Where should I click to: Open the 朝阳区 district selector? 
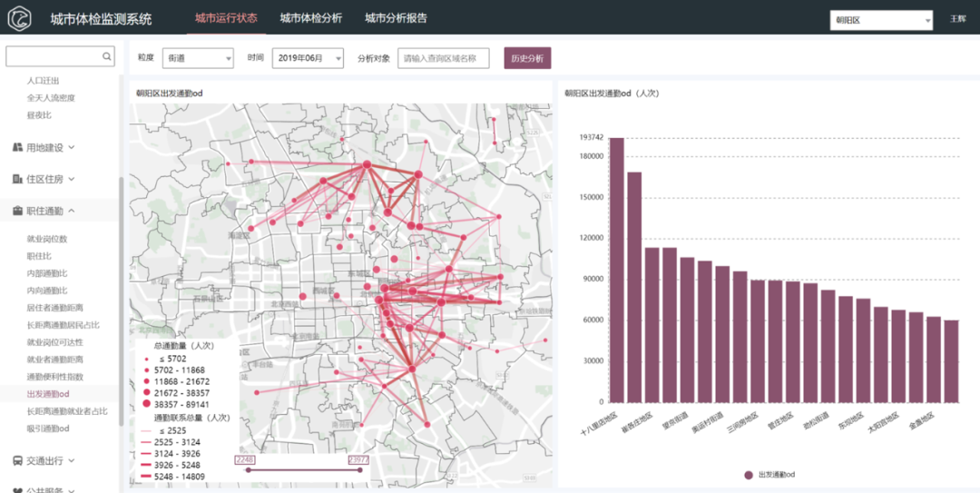[881, 20]
